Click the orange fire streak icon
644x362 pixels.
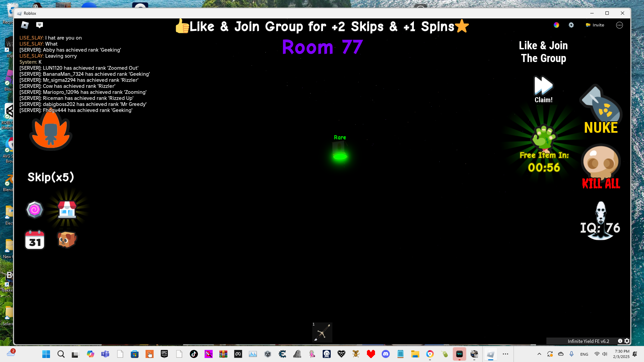51,130
